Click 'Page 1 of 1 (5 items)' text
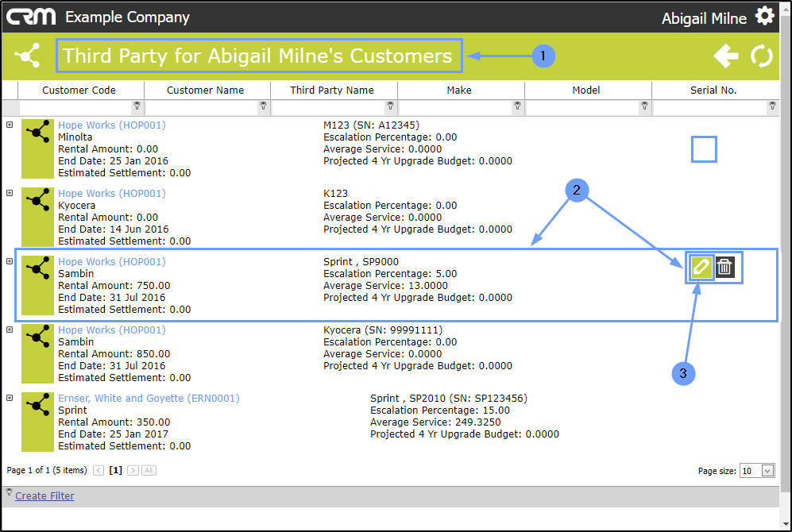 click(46, 470)
